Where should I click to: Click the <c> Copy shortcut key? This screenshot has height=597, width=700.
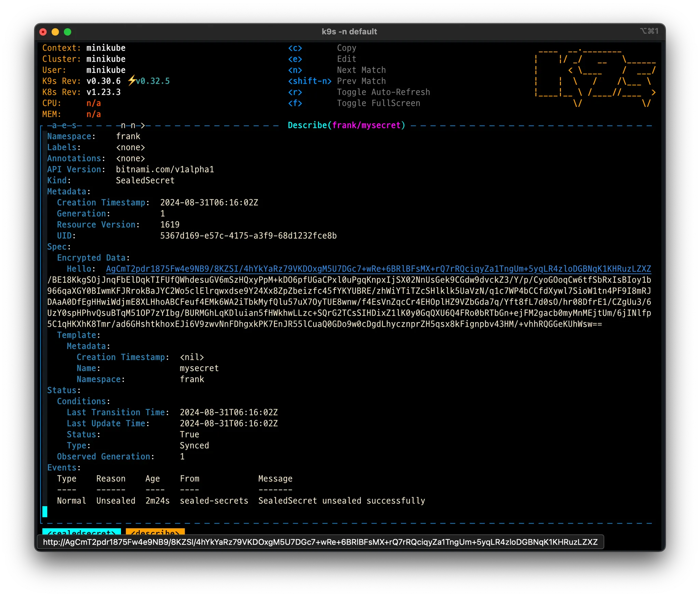click(x=295, y=48)
